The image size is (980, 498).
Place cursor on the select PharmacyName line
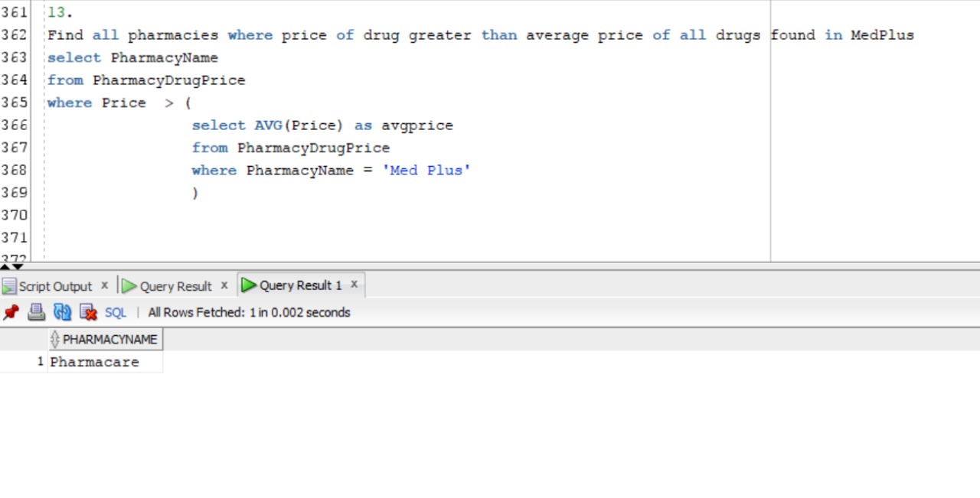[132, 57]
